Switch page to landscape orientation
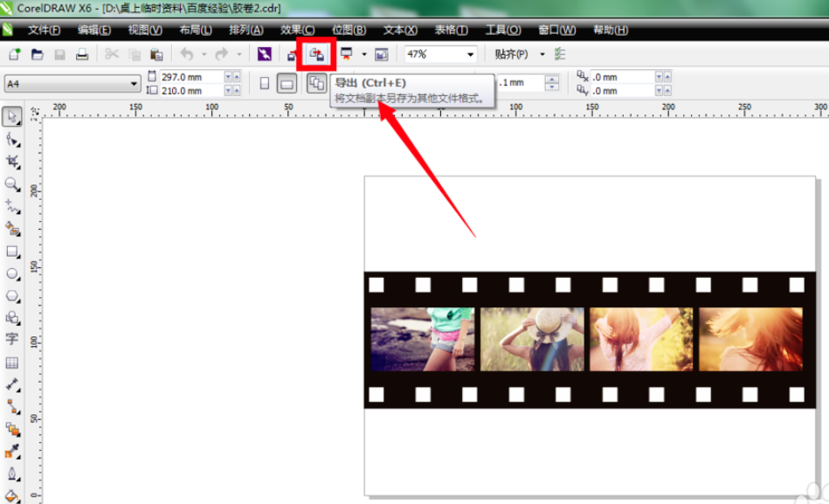The height and width of the screenshot is (504, 829). (287, 84)
